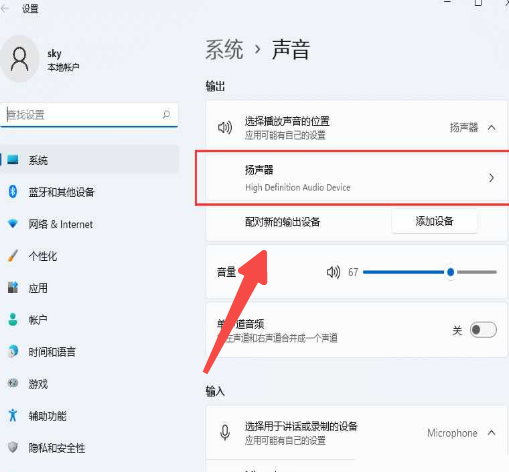The width and height of the screenshot is (509, 472).
Task: Open 时间和语言 settings
Action: coord(89,351)
